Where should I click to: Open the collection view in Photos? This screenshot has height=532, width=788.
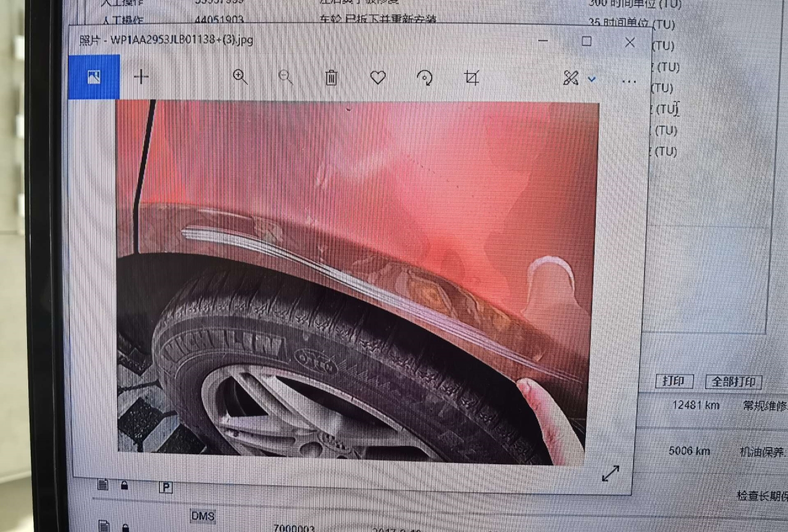tap(94, 77)
